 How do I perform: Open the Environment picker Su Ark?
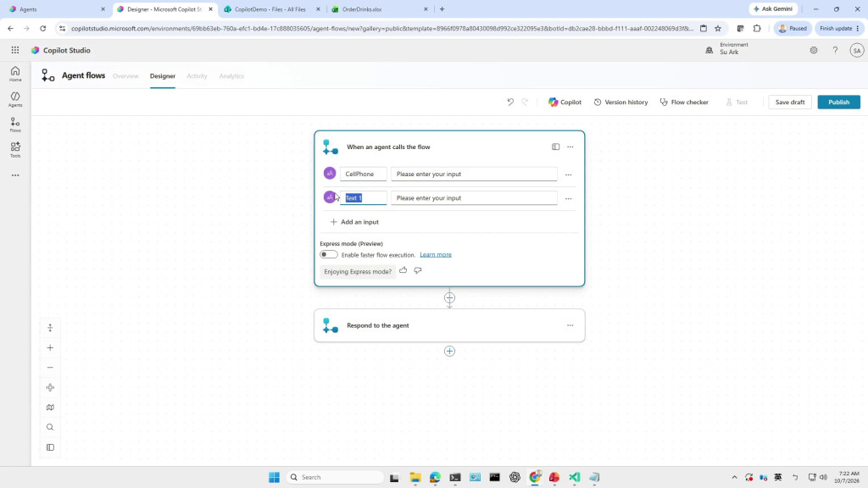[x=727, y=48]
